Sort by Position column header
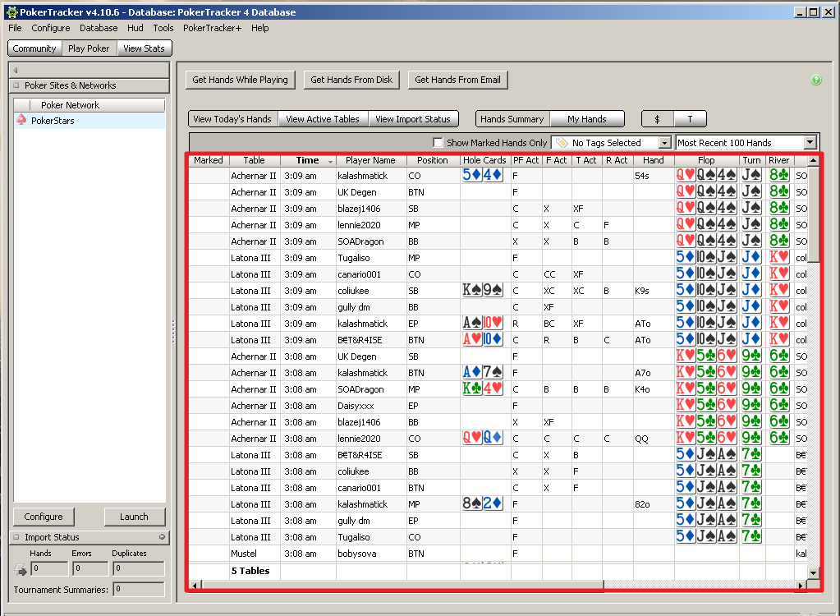This screenshot has width=840, height=616. (x=433, y=160)
